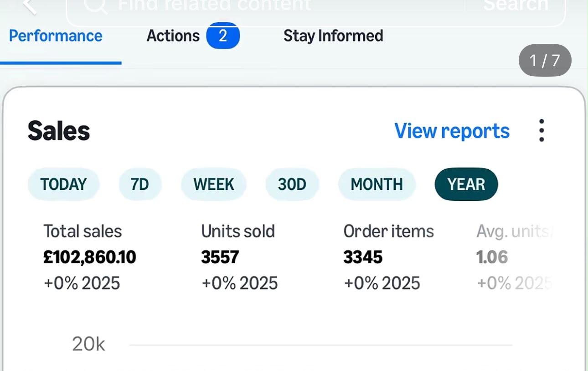This screenshot has width=588, height=371.
Task: Select the YEAR range pill
Action: pos(466,184)
